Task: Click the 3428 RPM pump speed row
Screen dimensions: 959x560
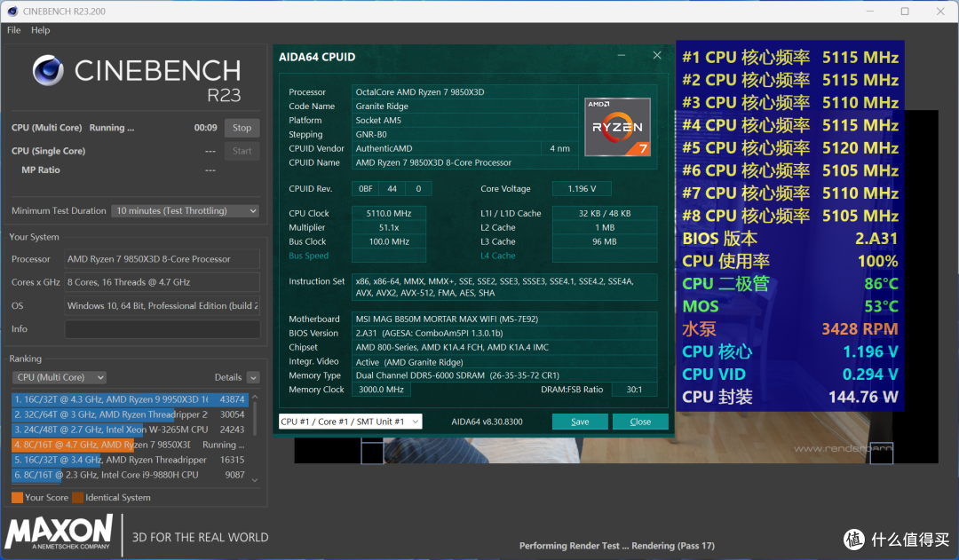Action: 790,329
